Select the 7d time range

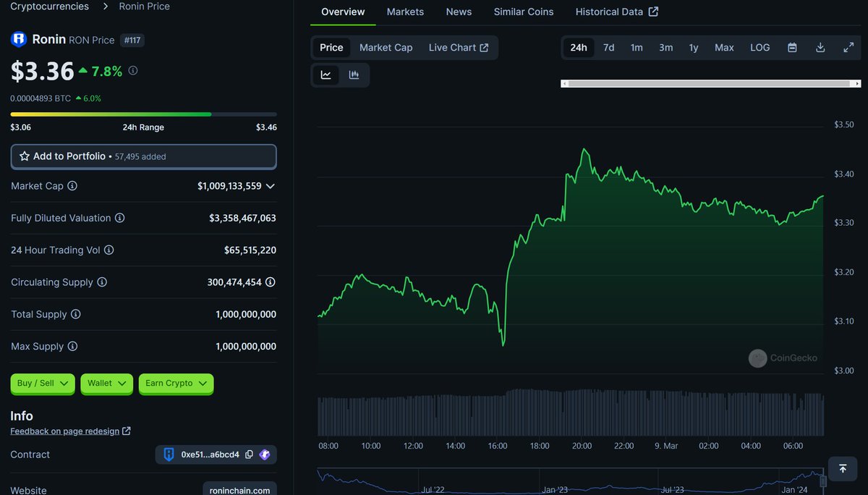pyautogui.click(x=609, y=48)
